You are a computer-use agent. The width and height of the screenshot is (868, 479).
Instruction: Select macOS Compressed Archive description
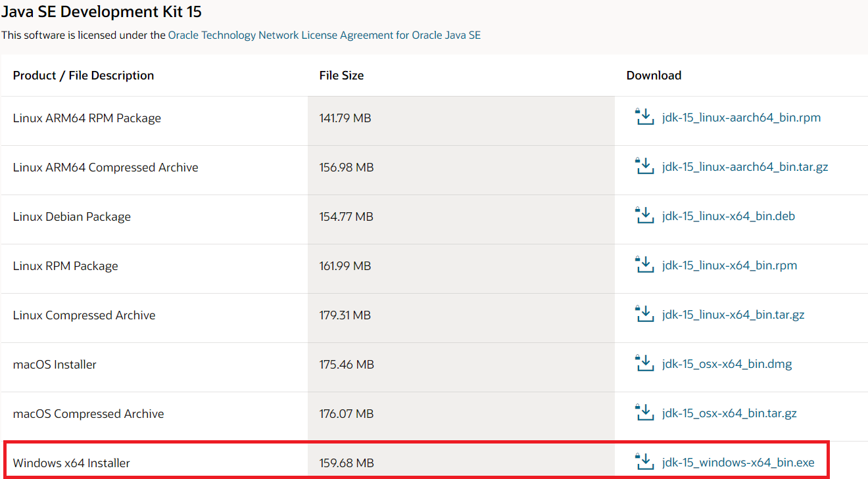click(89, 414)
